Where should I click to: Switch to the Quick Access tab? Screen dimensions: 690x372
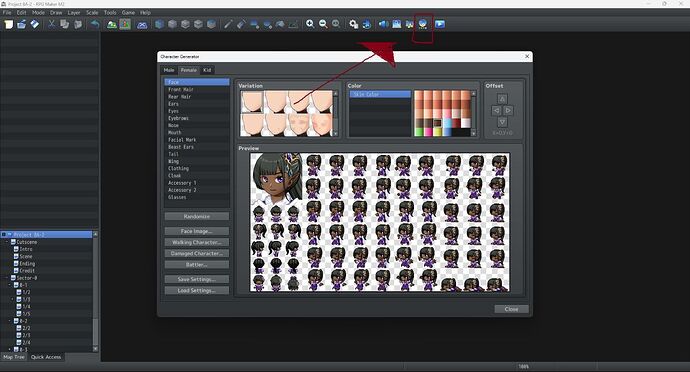(x=46, y=357)
